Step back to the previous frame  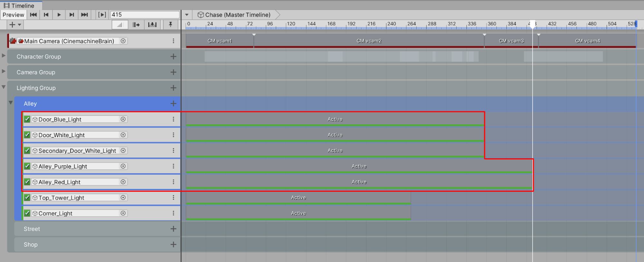pyautogui.click(x=46, y=15)
